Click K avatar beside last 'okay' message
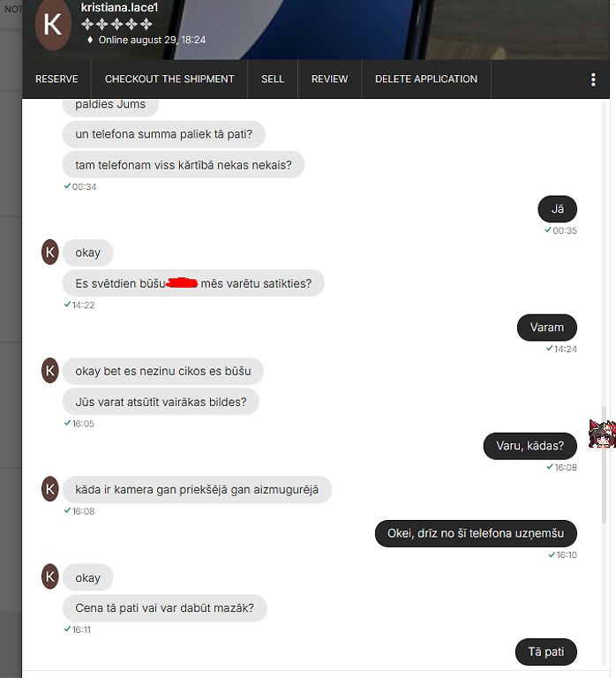616x678 pixels. (x=50, y=576)
